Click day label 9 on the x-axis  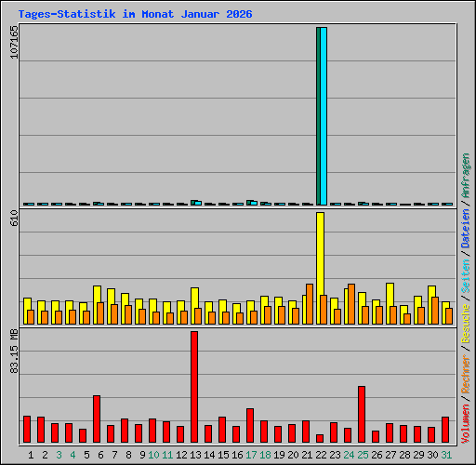tap(142, 455)
